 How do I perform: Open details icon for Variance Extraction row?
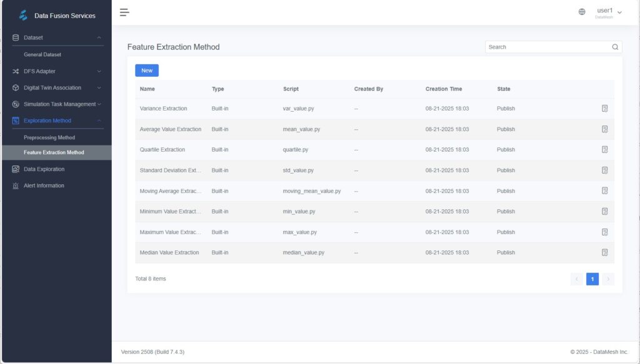[604, 109]
